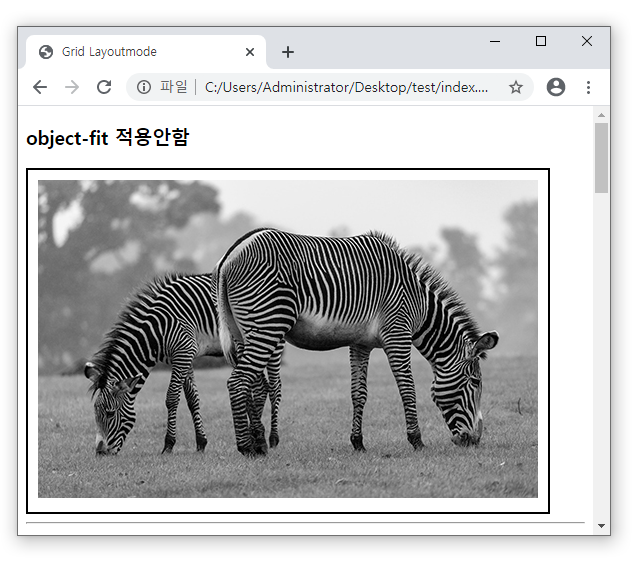Viewport: 636px width, 563px height.
Task: Click the zebra image
Action: tap(288, 339)
